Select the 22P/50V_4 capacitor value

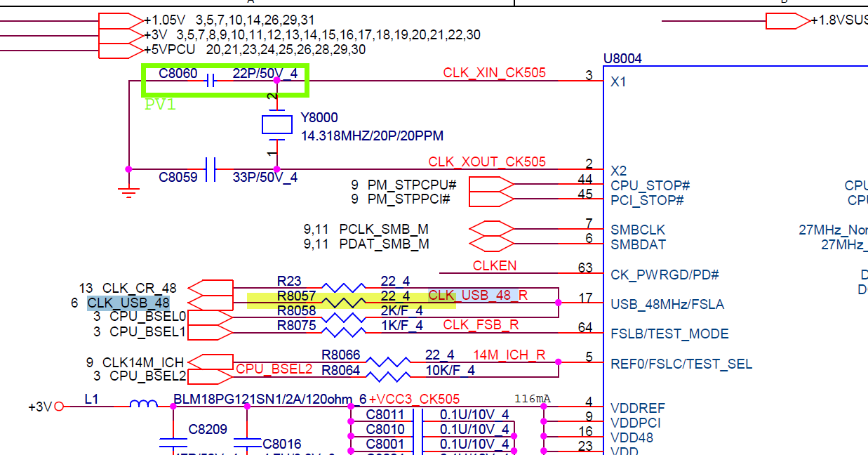265,73
